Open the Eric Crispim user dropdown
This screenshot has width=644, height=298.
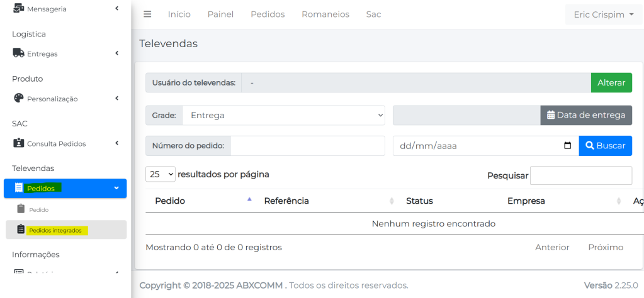[x=603, y=14]
